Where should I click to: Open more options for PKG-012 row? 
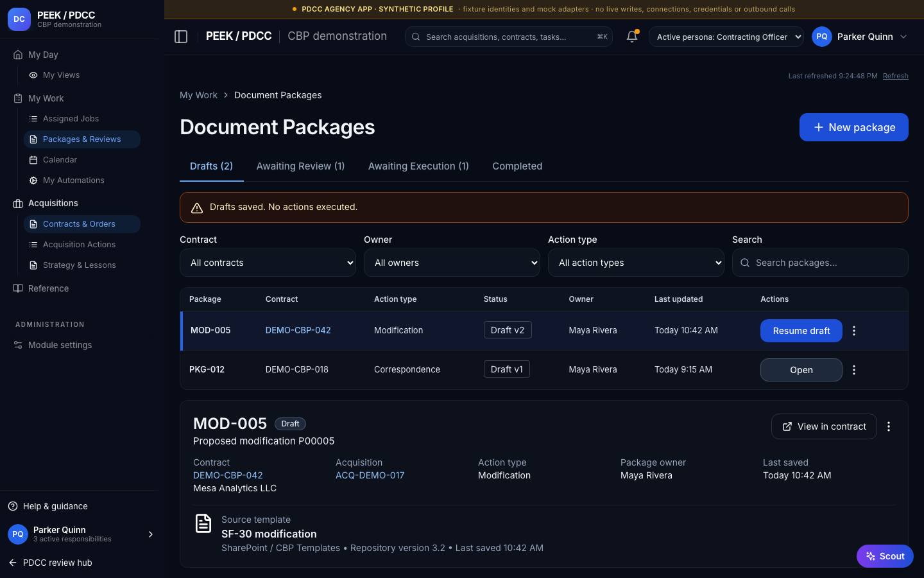point(854,370)
